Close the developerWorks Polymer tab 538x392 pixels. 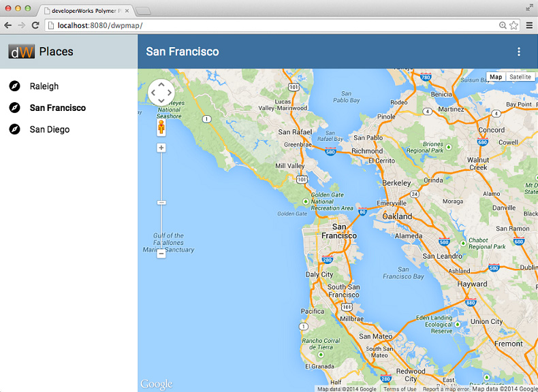pos(127,11)
